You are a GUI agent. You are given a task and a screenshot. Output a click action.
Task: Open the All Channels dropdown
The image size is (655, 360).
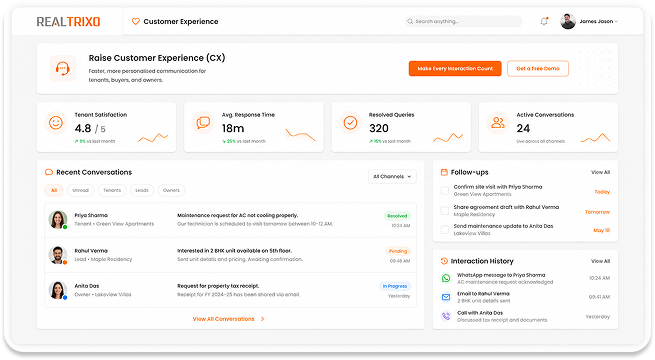tap(392, 176)
